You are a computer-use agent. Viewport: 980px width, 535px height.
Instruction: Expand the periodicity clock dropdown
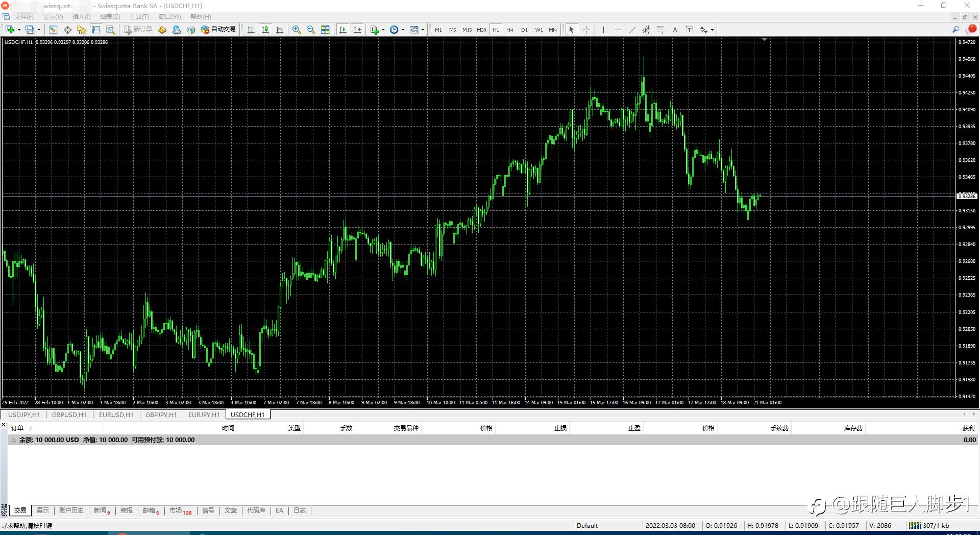(403, 30)
